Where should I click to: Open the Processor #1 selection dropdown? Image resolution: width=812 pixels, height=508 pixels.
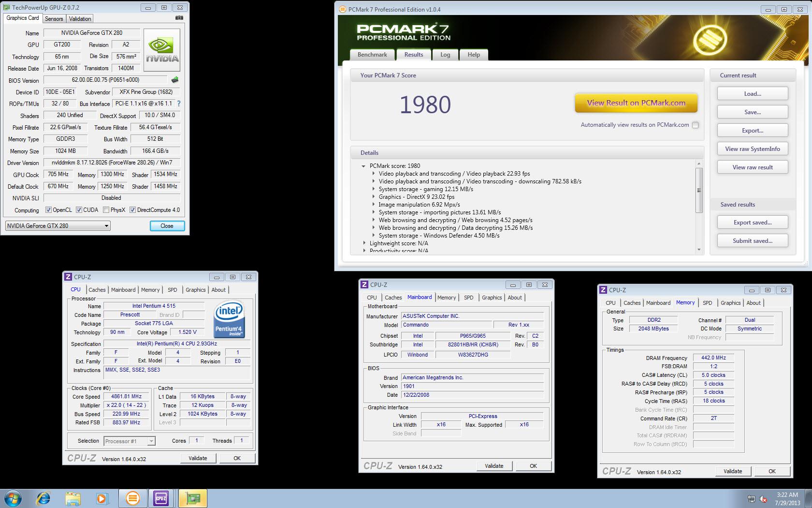pos(130,441)
